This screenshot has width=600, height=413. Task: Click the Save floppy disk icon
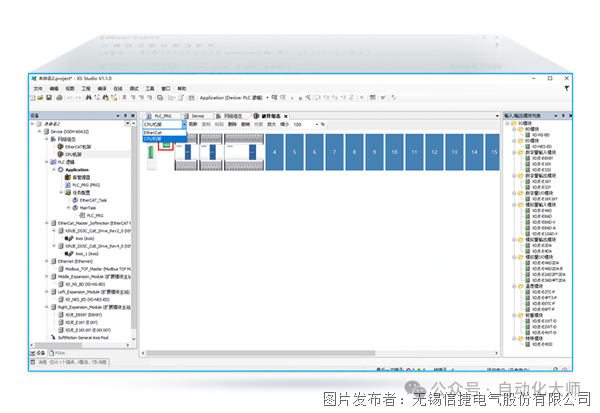tap(49, 98)
